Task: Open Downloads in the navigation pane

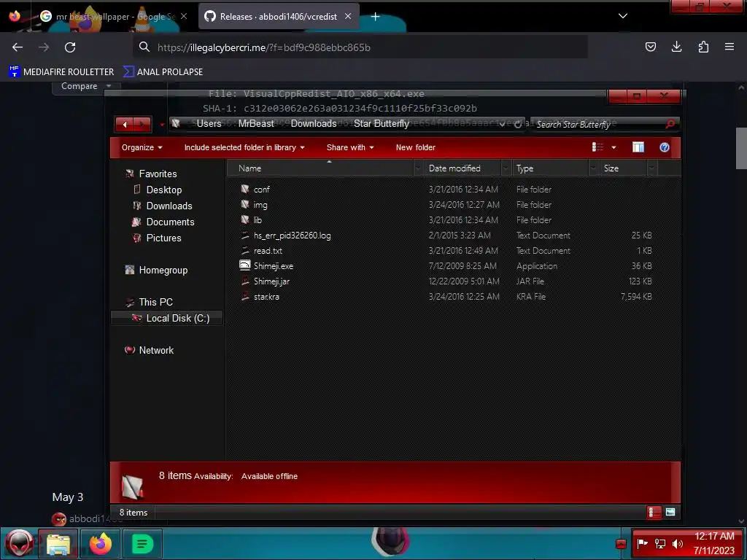Action: click(x=169, y=206)
